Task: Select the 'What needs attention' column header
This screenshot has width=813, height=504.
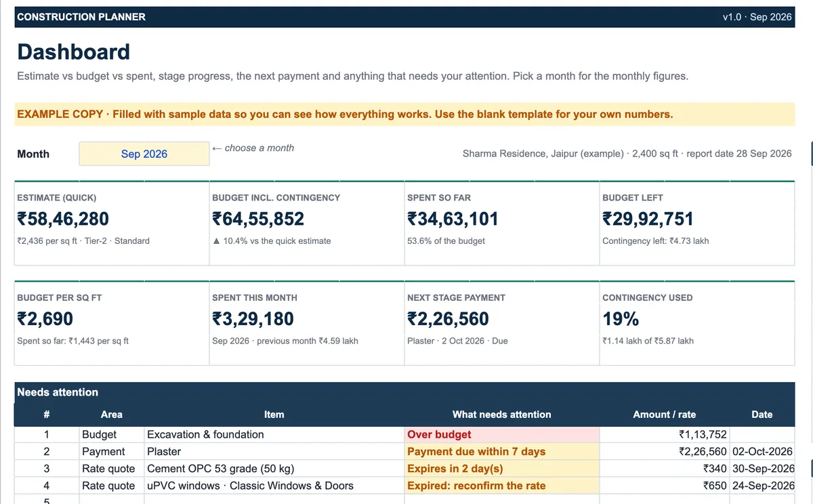Action: pyautogui.click(x=501, y=415)
